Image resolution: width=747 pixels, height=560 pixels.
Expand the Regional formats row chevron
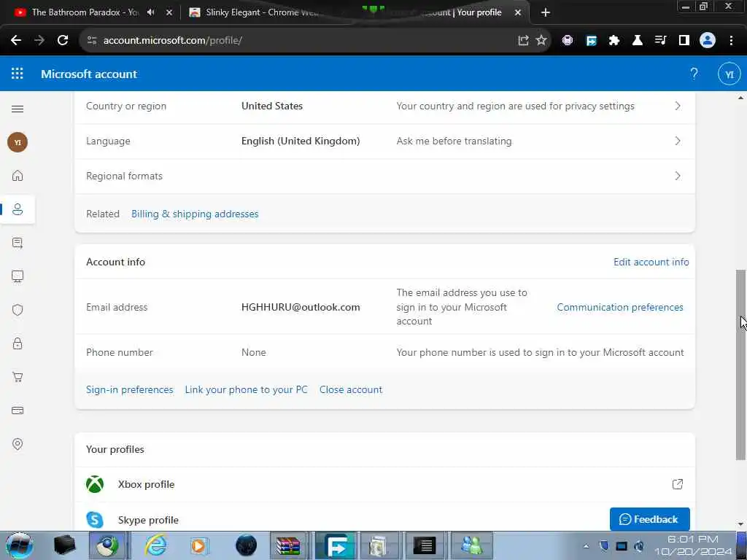[678, 176]
